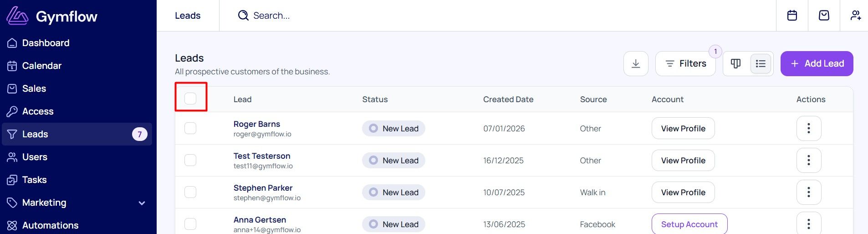Tick the checkbox for Stephen Parker

(190, 192)
